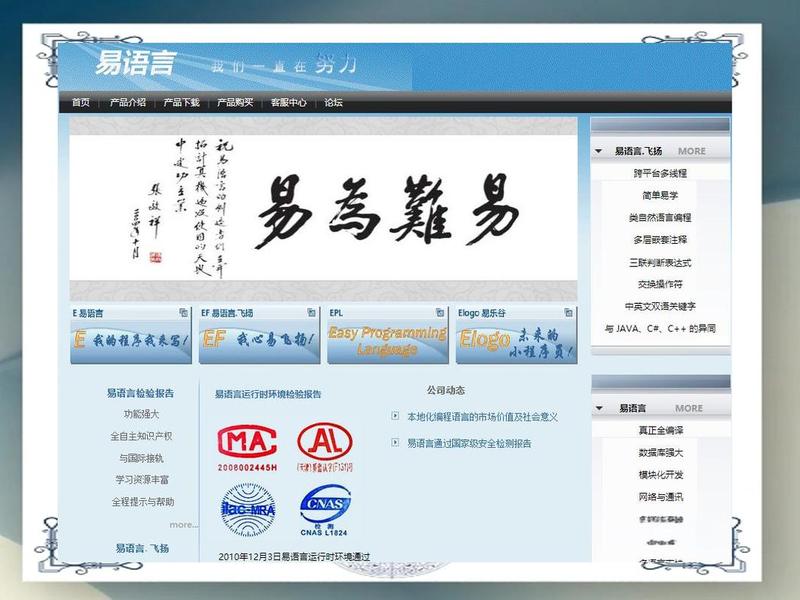
Task: Click bullet icon before 本地化编程语言 news
Action: 395,416
